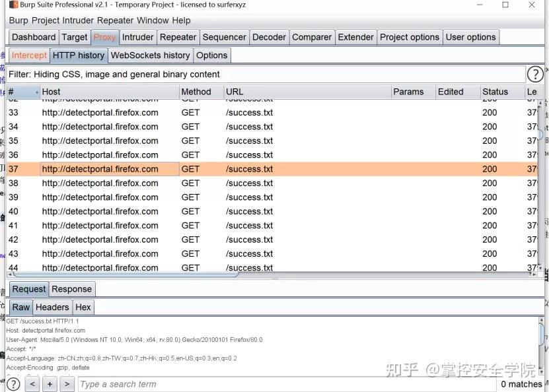Click the User-Agent line in raw request
The image size is (549, 392).
134,340
